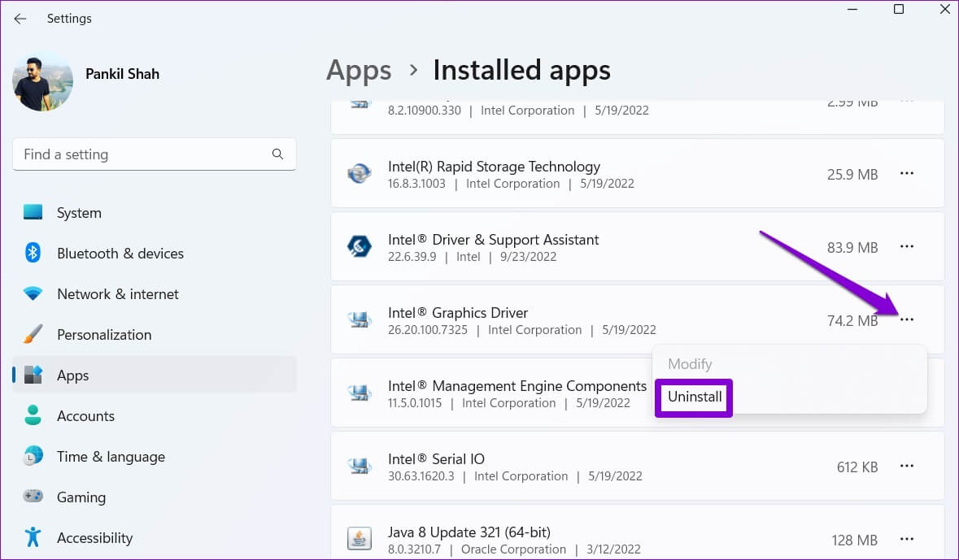The width and height of the screenshot is (959, 560).
Task: Click the Installed apps heading
Action: 521,71
